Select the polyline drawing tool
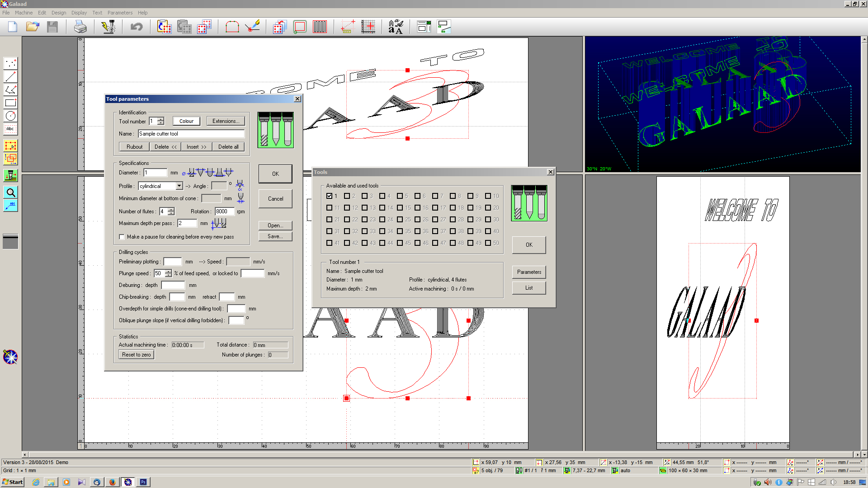868x488 pixels. 10,89
